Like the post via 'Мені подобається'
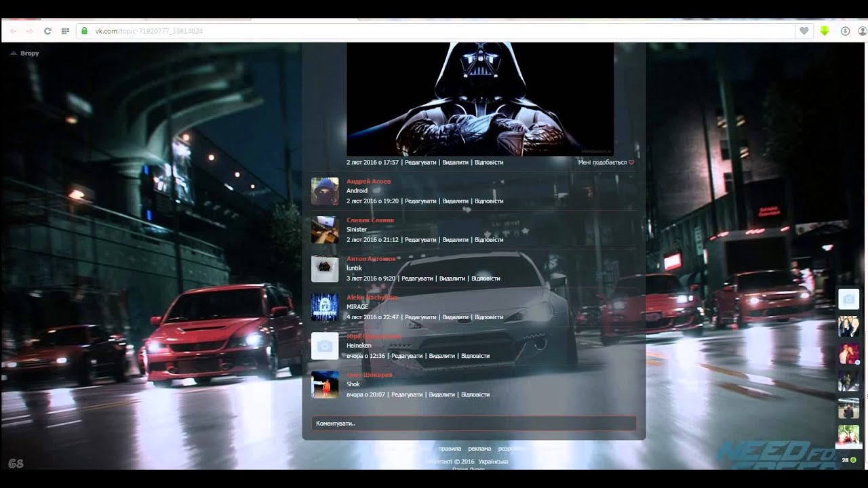The width and height of the screenshot is (868, 488). click(606, 163)
